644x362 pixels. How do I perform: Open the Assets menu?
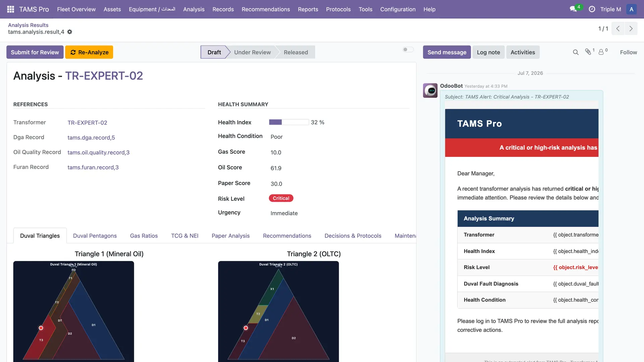(112, 9)
